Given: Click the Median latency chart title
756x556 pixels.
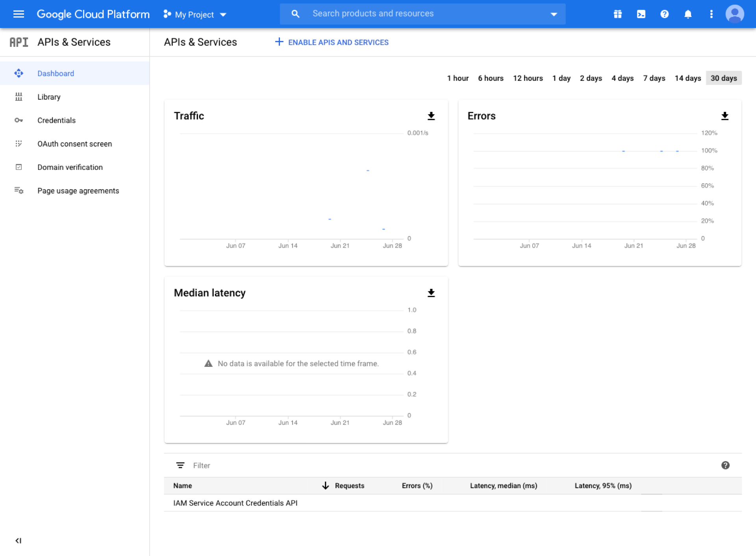Looking at the screenshot, I should tap(209, 293).
